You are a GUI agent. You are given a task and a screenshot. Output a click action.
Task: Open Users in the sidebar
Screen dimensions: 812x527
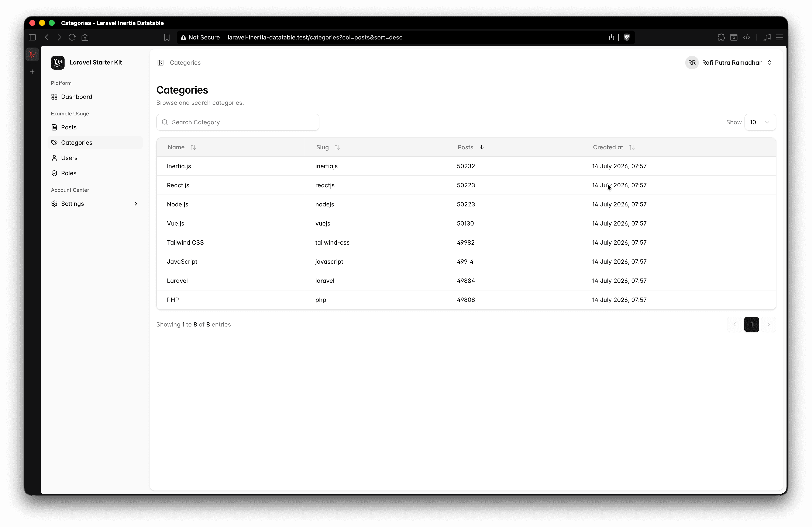click(x=95, y=158)
